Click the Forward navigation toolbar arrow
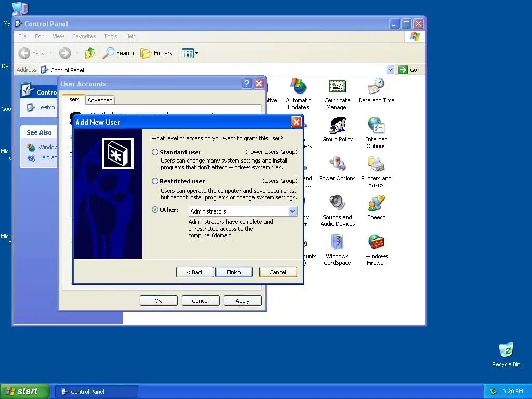The height and width of the screenshot is (399, 532). pos(65,53)
